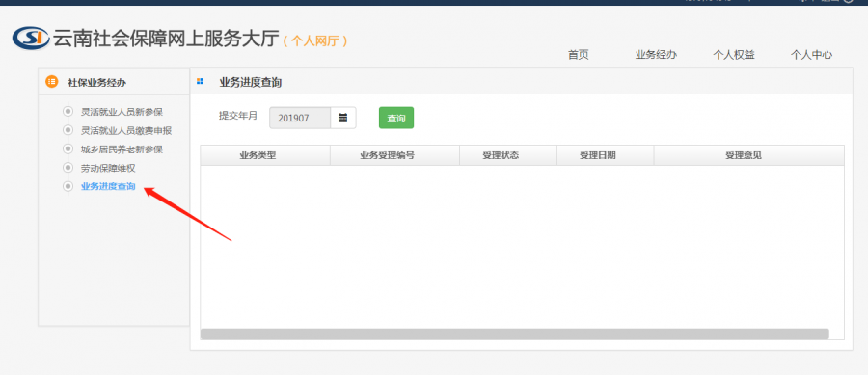Click the CSI logo in header
This screenshot has width=868, height=375.
[x=31, y=39]
